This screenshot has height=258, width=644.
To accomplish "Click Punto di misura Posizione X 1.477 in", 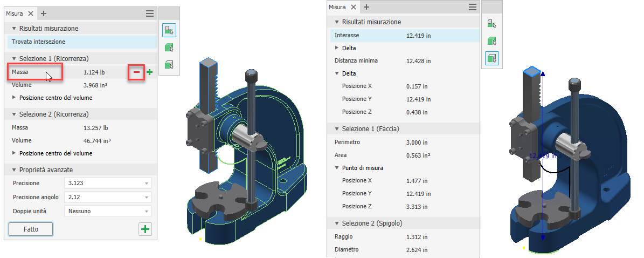I will click(x=417, y=181).
